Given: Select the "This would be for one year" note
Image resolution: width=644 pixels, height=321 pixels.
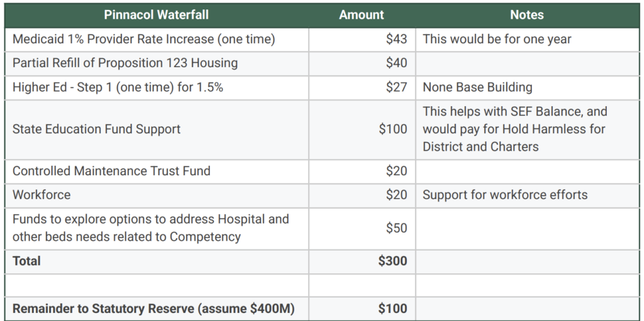Looking at the screenshot, I should coord(497,39).
